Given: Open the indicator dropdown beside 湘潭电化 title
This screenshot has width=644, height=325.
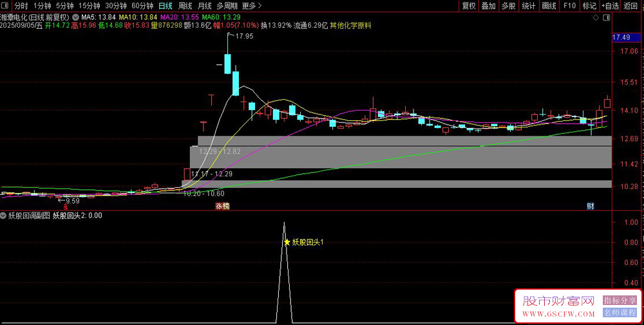Looking at the screenshot, I should coord(75,17).
